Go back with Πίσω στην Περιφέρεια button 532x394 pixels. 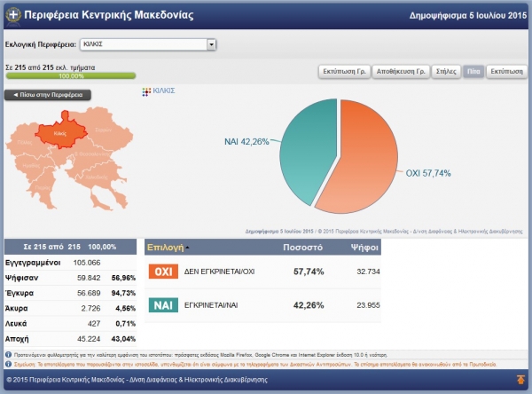[49, 94]
